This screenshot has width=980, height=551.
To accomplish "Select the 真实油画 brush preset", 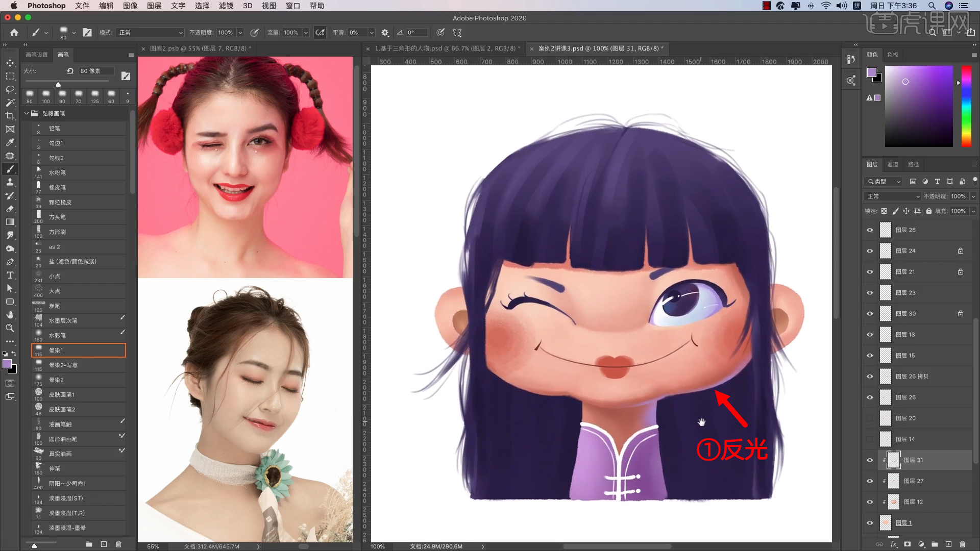I will click(79, 454).
